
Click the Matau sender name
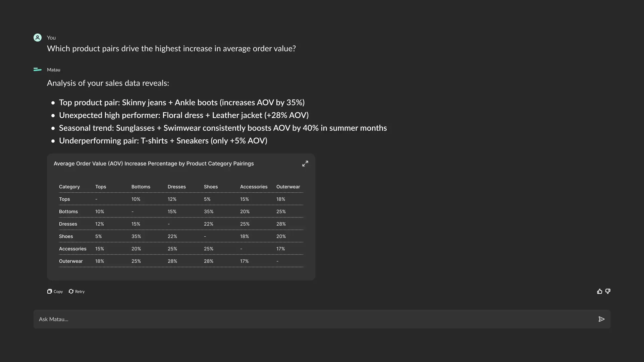pos(54,70)
